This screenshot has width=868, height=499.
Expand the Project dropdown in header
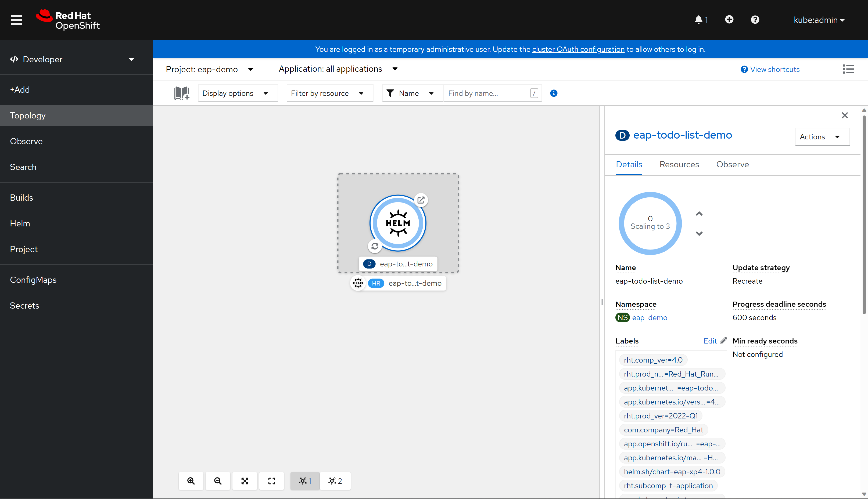[210, 69]
